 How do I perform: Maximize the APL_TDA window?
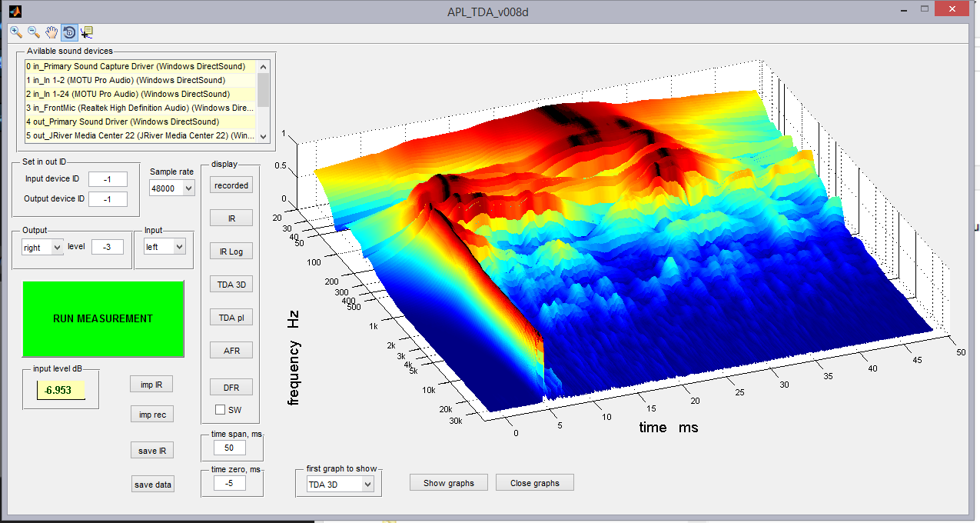pyautogui.click(x=925, y=9)
